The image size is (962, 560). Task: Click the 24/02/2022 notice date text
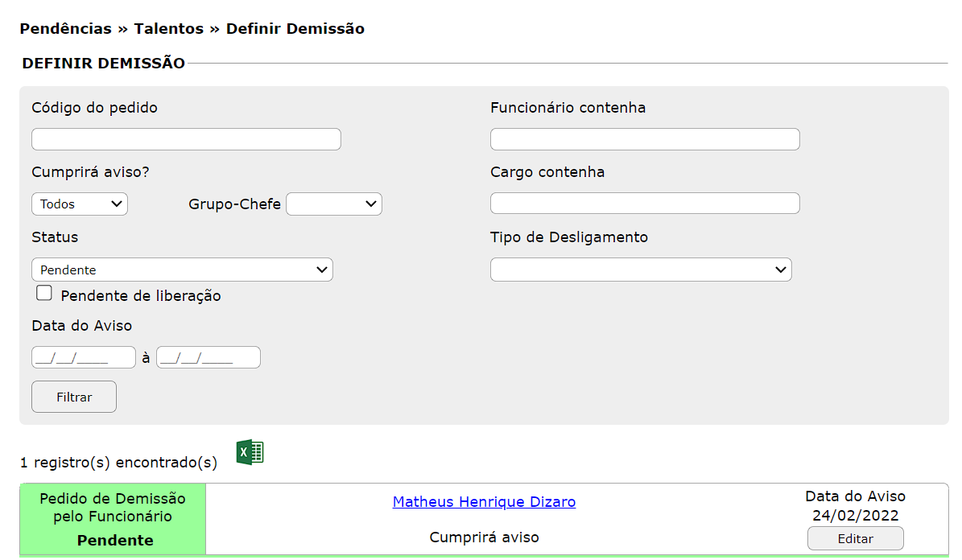pyautogui.click(x=855, y=516)
